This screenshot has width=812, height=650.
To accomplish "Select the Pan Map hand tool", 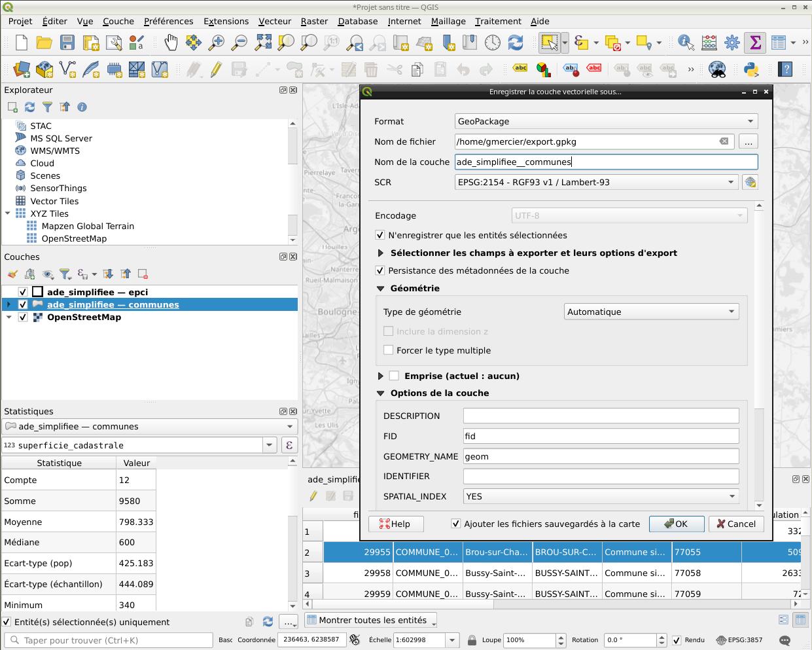I will [x=170, y=43].
